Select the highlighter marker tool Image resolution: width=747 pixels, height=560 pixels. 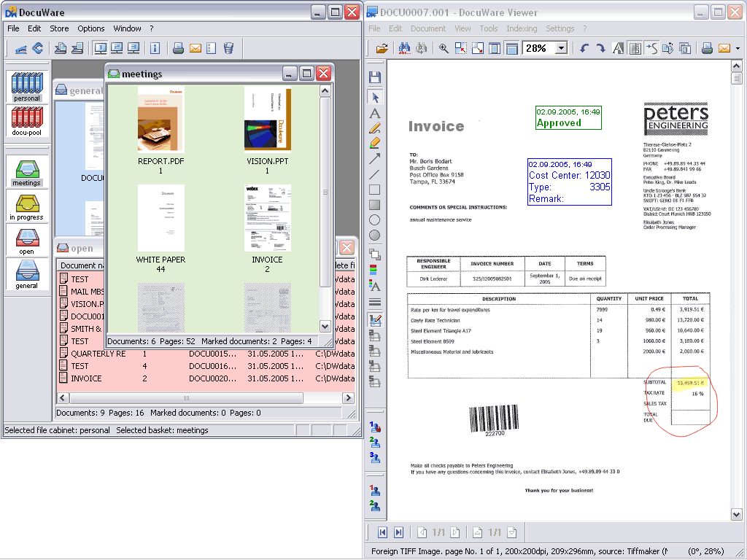375,143
